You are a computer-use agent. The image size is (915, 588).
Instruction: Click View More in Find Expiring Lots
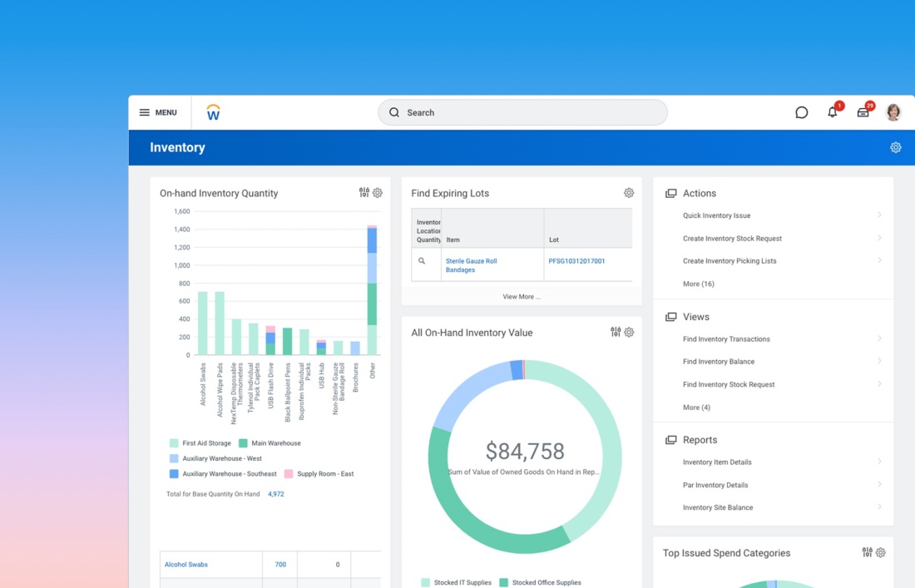(521, 297)
